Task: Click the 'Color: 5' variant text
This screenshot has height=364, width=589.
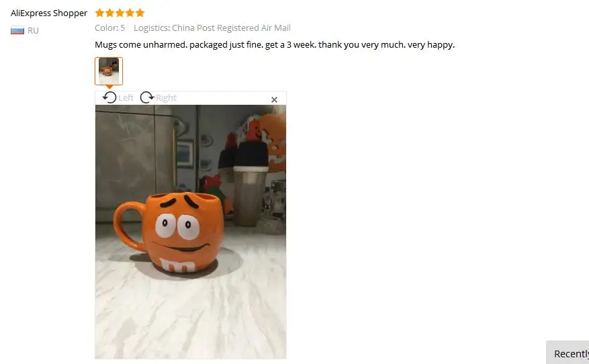Action: [x=109, y=28]
